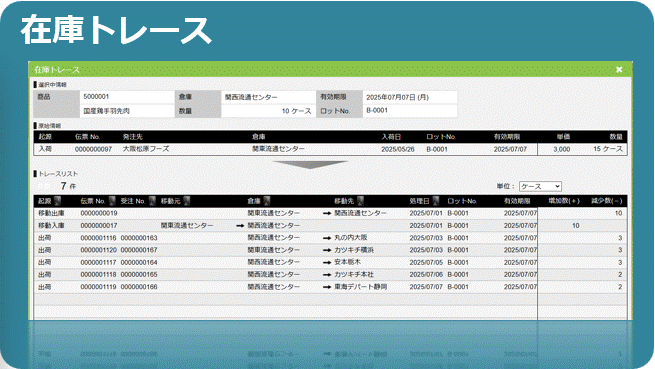The image size is (655, 369).
Task: Click supplier 大阪松原フーズ
Action: pos(146,149)
